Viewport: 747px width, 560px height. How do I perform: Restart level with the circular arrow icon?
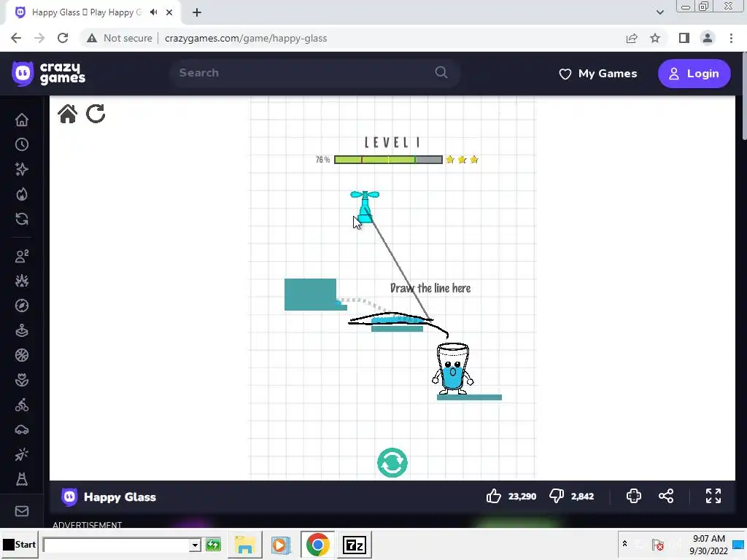96,114
